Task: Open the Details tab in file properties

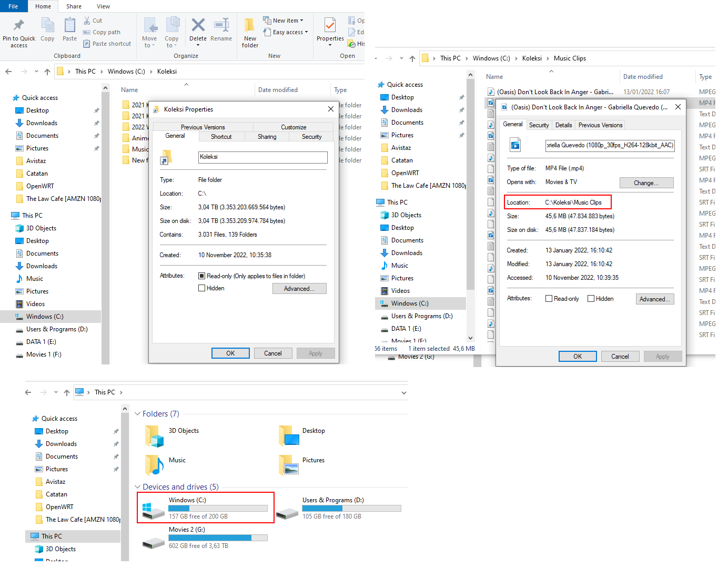Action: (563, 125)
